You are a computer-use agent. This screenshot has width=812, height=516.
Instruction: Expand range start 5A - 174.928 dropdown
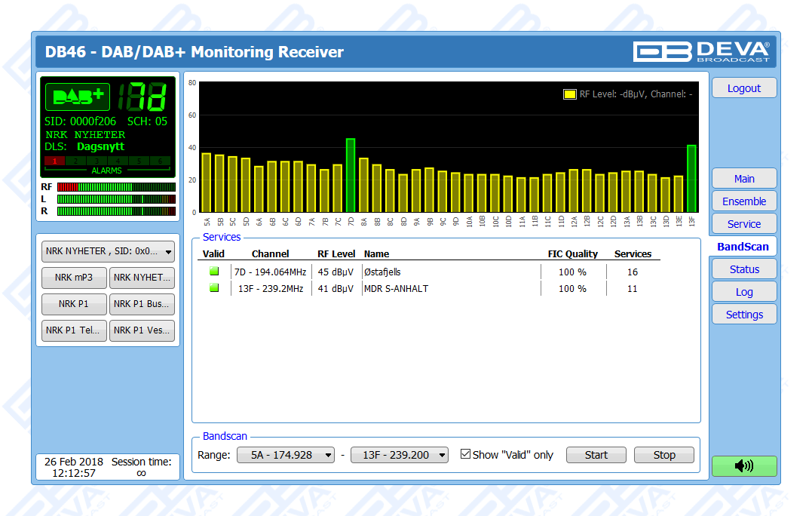pyautogui.click(x=286, y=455)
